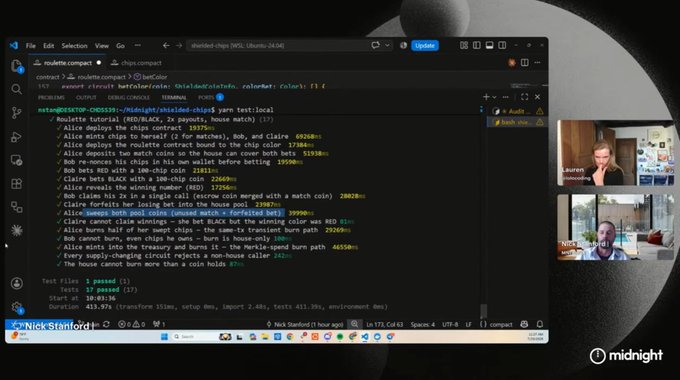Image resolution: width=680 pixels, height=380 pixels.
Task: Change file encoding via UTF-8
Action: click(x=450, y=324)
